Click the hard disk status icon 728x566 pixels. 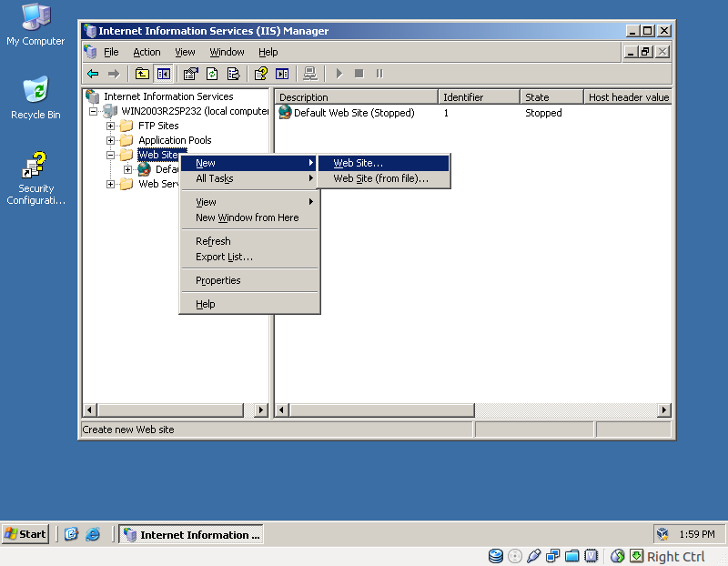495,556
